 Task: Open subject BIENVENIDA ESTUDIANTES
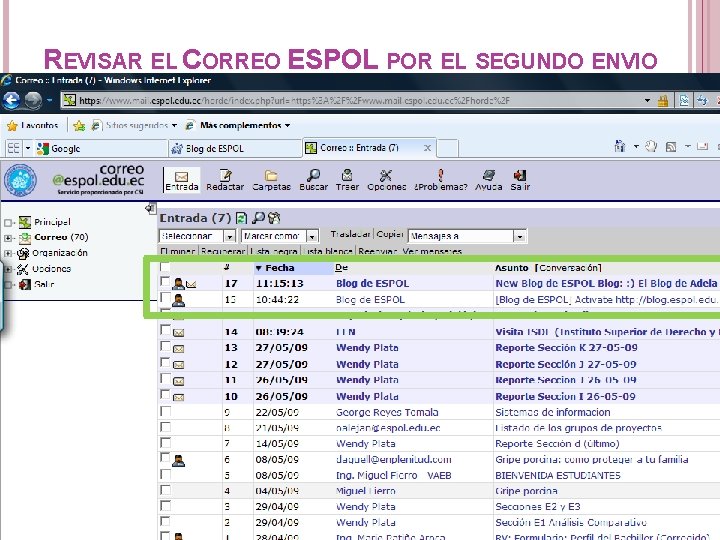click(x=557, y=475)
